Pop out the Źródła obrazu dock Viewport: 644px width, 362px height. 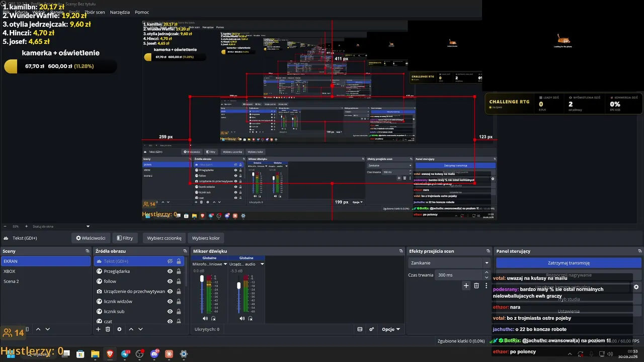(186, 251)
